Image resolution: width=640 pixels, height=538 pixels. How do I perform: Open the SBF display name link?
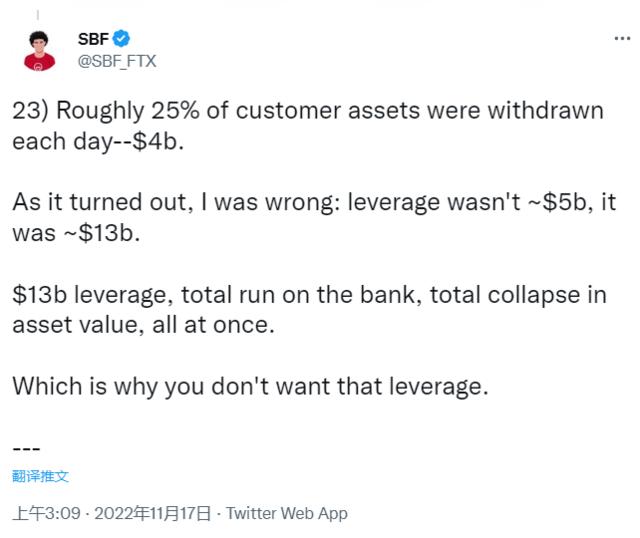[93, 39]
